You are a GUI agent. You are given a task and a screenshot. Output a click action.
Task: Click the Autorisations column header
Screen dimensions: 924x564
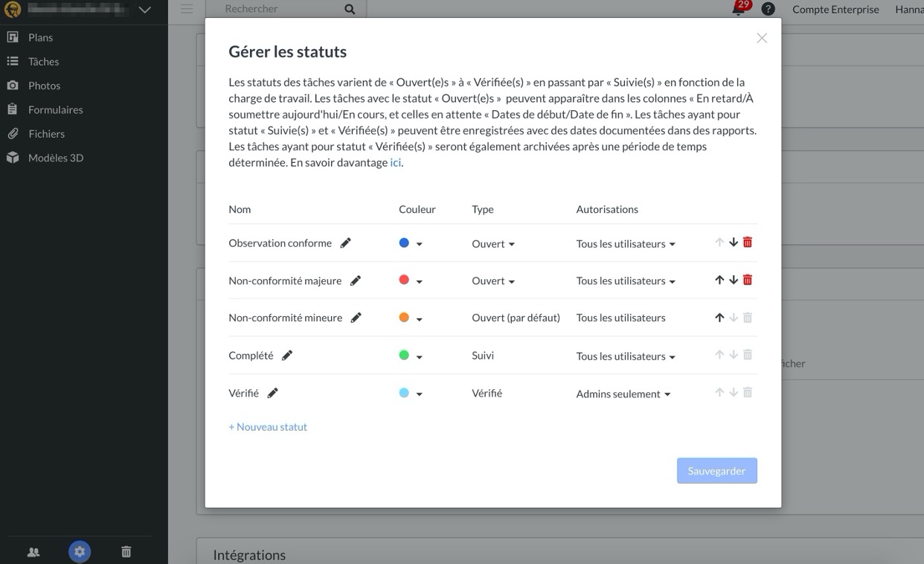[x=607, y=209]
